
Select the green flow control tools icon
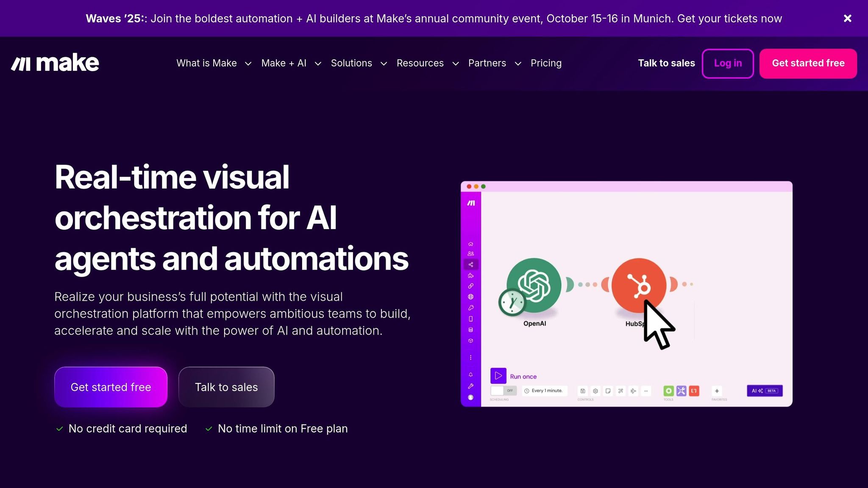pos(668,391)
